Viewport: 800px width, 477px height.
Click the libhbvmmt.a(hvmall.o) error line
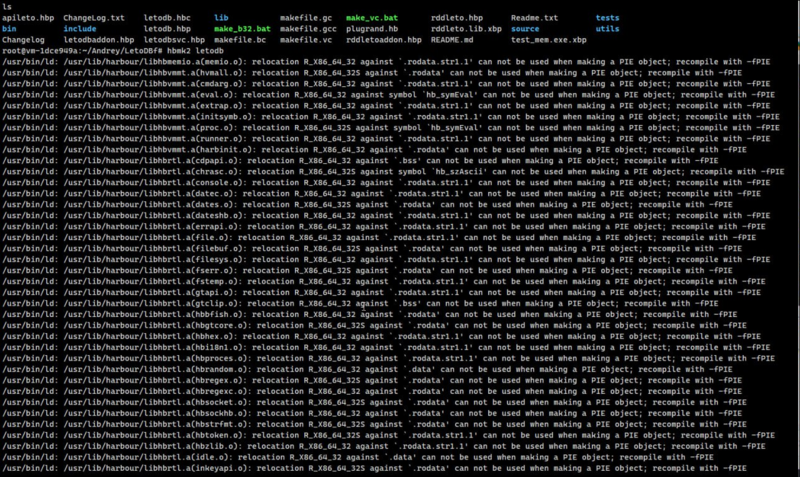pos(372,73)
